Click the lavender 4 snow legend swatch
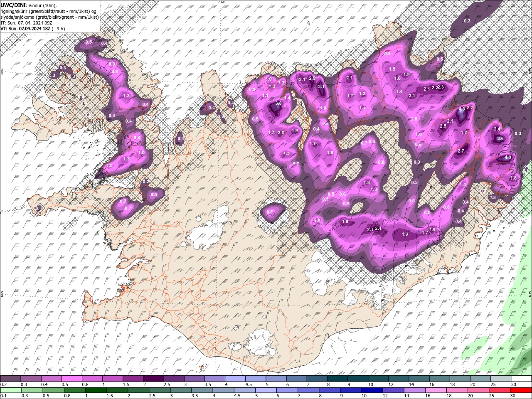 coord(235,379)
